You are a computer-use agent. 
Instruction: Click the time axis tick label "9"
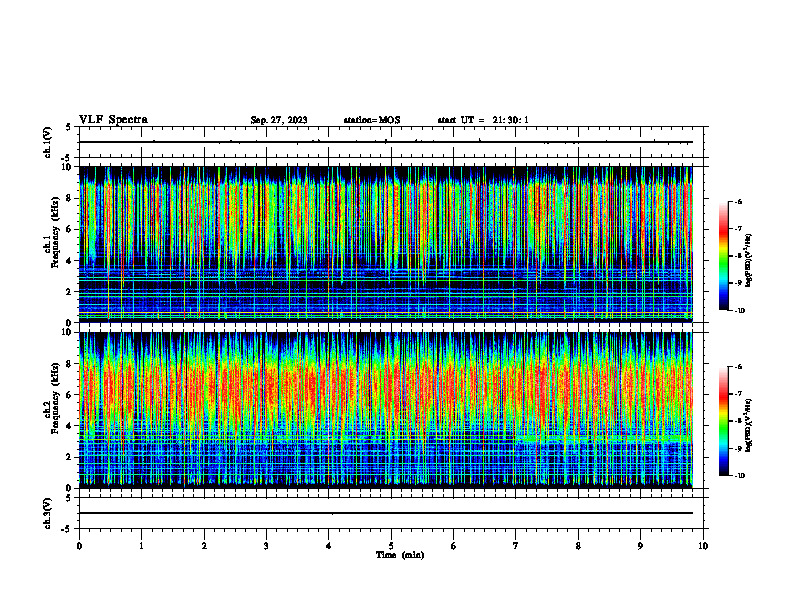pyautogui.click(x=640, y=546)
